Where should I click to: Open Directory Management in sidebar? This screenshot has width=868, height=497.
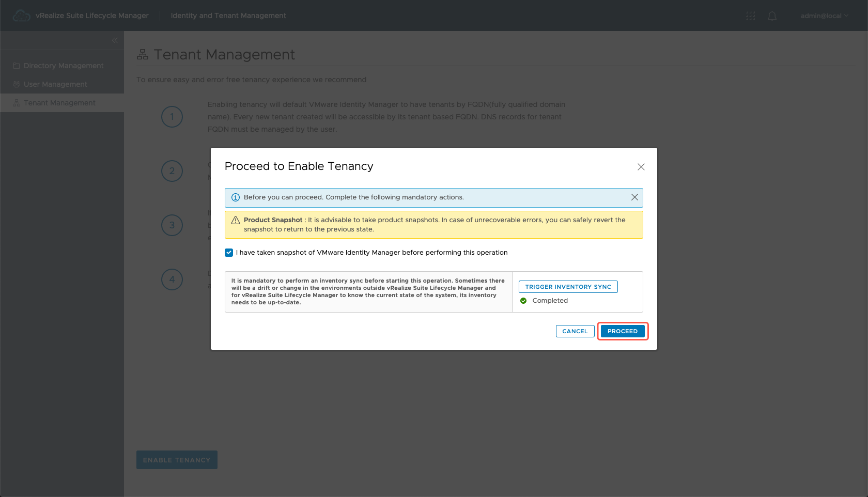coord(63,66)
